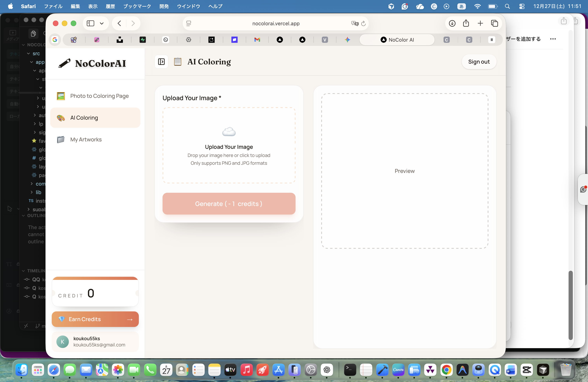Go to My Artworks
This screenshot has width=588, height=382.
coord(86,139)
